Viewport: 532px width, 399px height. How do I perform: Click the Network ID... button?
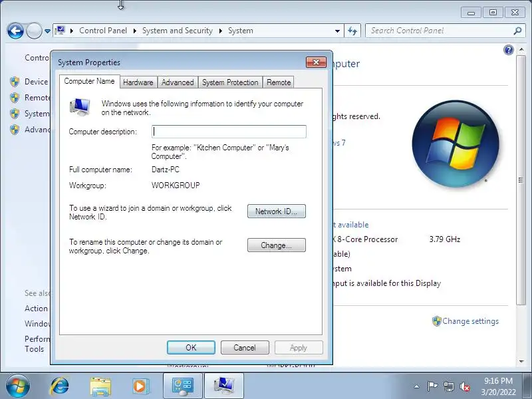(277, 211)
